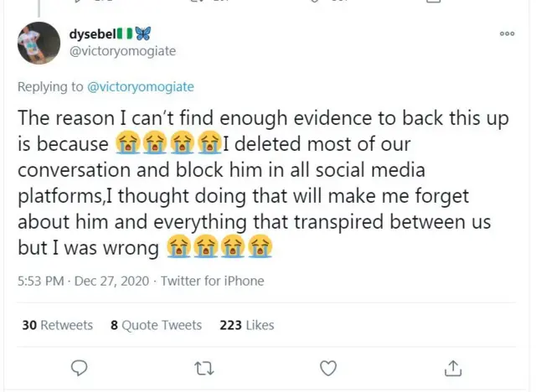Open the three-dot more options menu
536x392 pixels.
click(x=507, y=34)
